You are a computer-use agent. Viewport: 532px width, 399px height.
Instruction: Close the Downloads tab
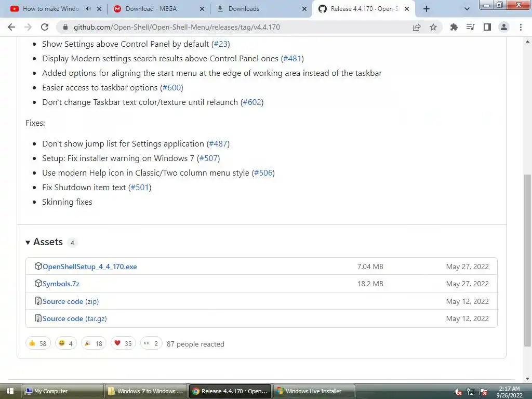pyautogui.click(x=304, y=9)
